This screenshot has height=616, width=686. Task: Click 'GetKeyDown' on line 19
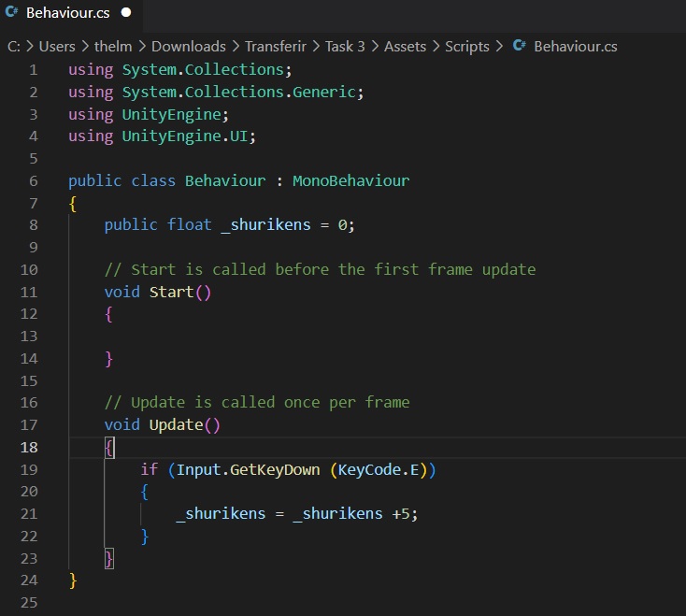(x=275, y=469)
